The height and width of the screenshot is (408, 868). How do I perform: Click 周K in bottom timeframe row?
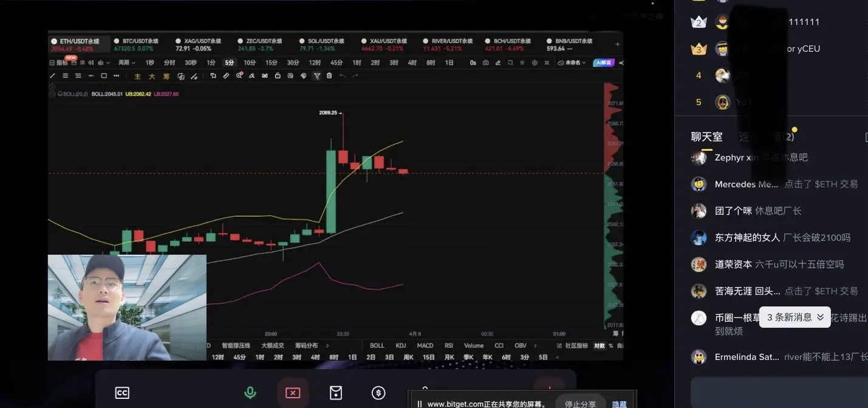coord(408,357)
